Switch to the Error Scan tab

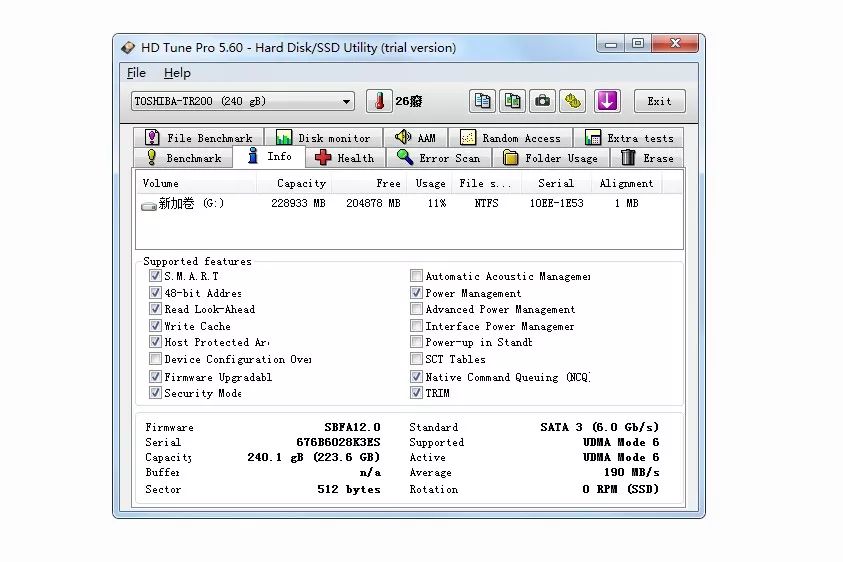click(439, 158)
